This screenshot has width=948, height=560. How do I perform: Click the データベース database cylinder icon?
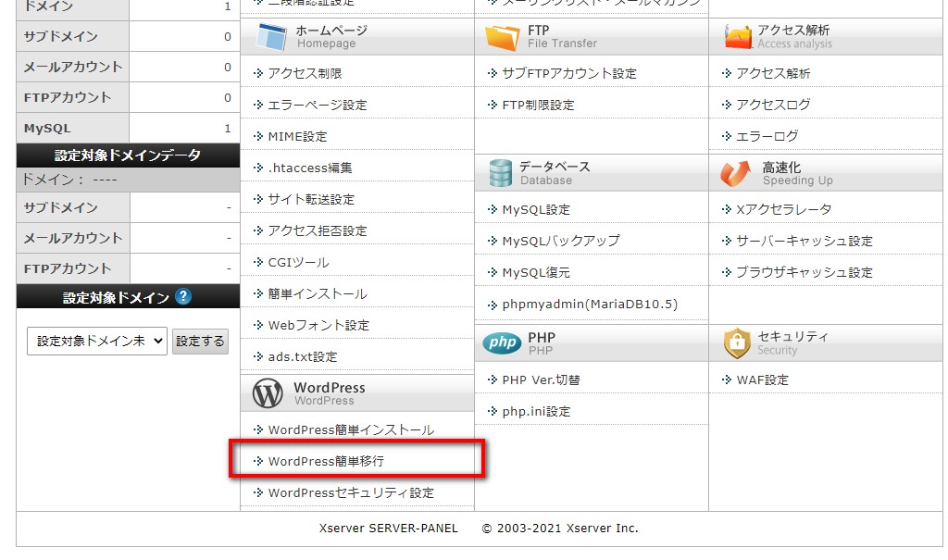tap(503, 170)
